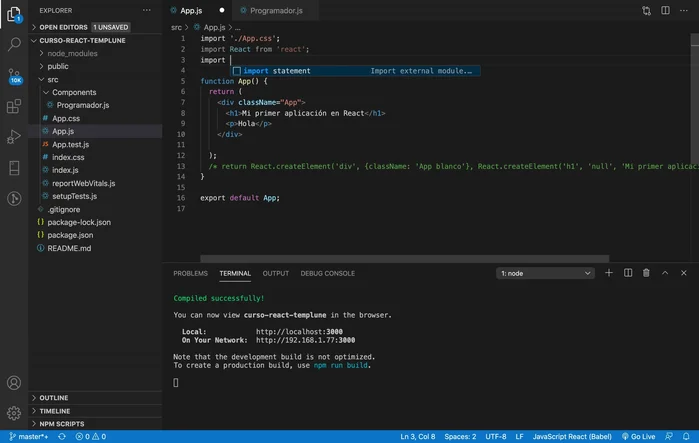The height and width of the screenshot is (443, 699).
Task: Open the Output panel tab
Action: 275,273
